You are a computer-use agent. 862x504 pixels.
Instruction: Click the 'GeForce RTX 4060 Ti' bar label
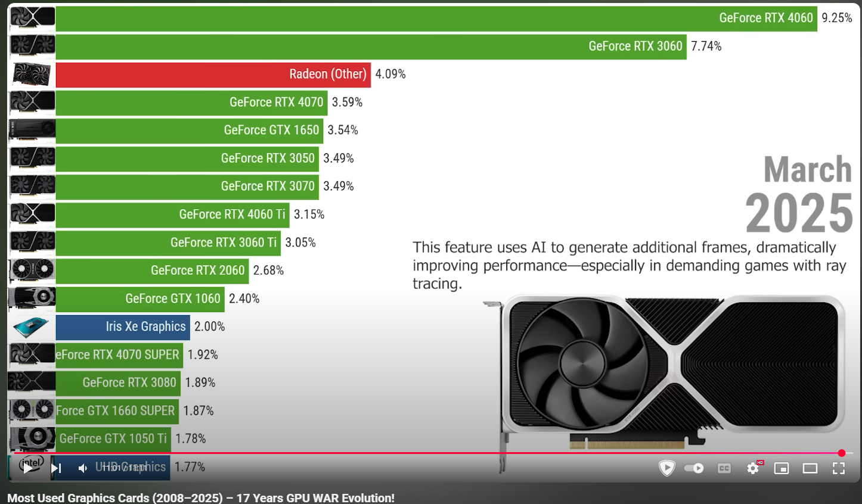(232, 214)
